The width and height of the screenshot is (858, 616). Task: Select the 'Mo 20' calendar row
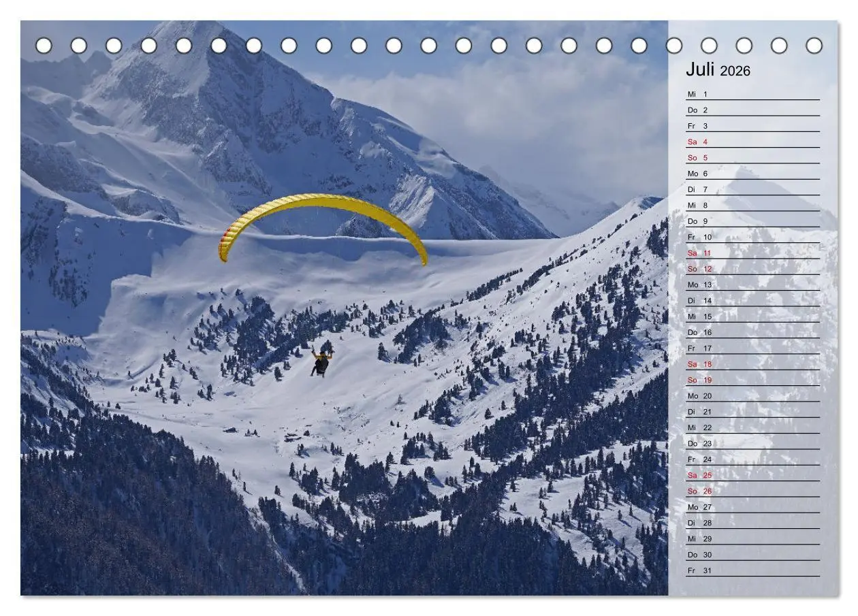(x=752, y=395)
